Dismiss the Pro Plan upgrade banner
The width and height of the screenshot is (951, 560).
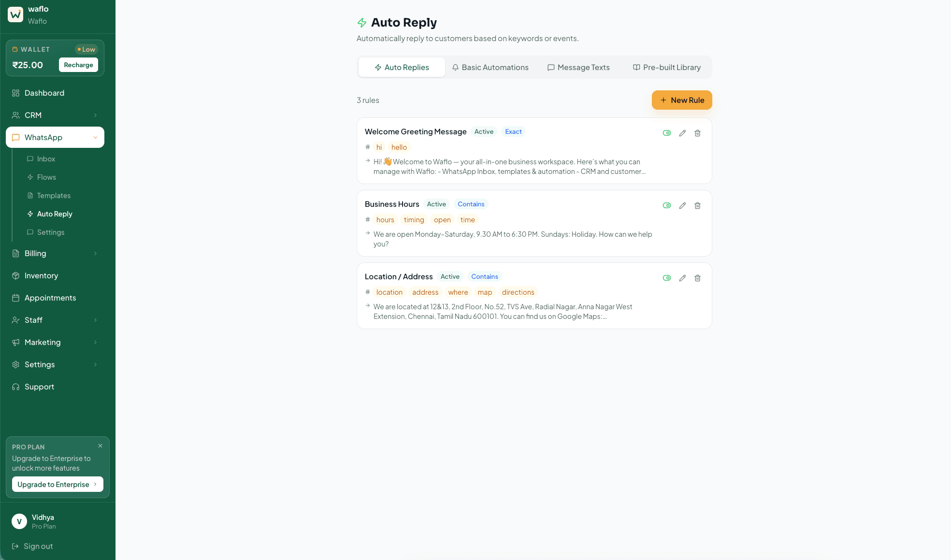click(x=100, y=445)
